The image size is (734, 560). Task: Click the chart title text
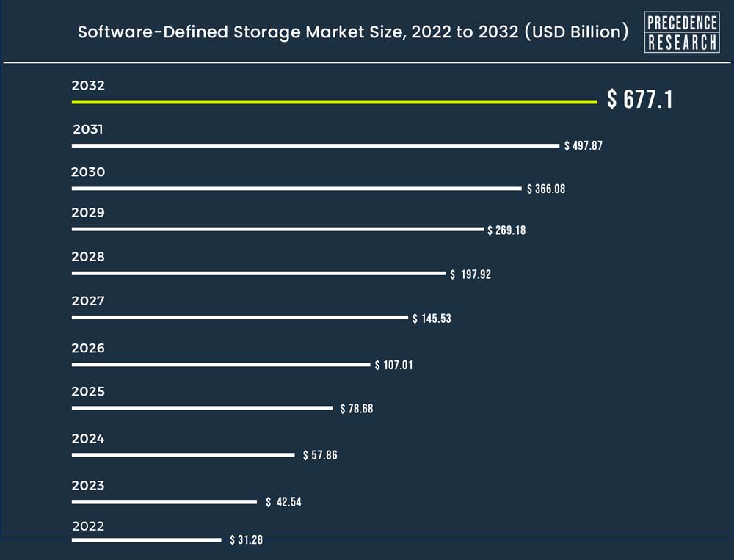pos(353,32)
